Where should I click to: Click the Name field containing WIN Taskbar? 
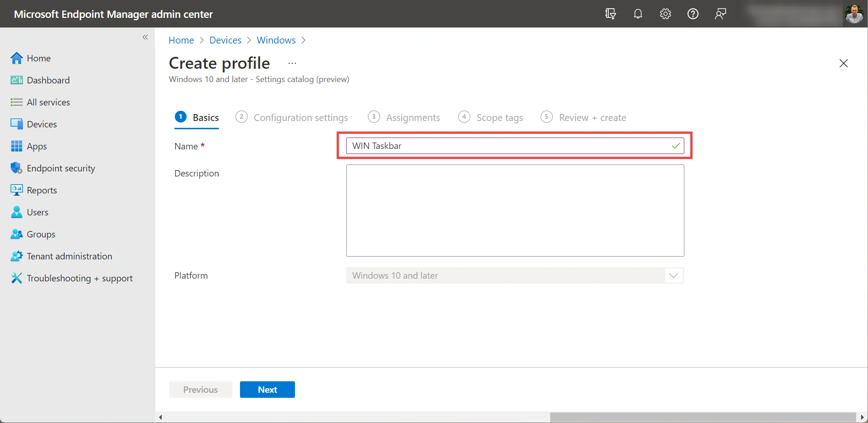click(515, 146)
